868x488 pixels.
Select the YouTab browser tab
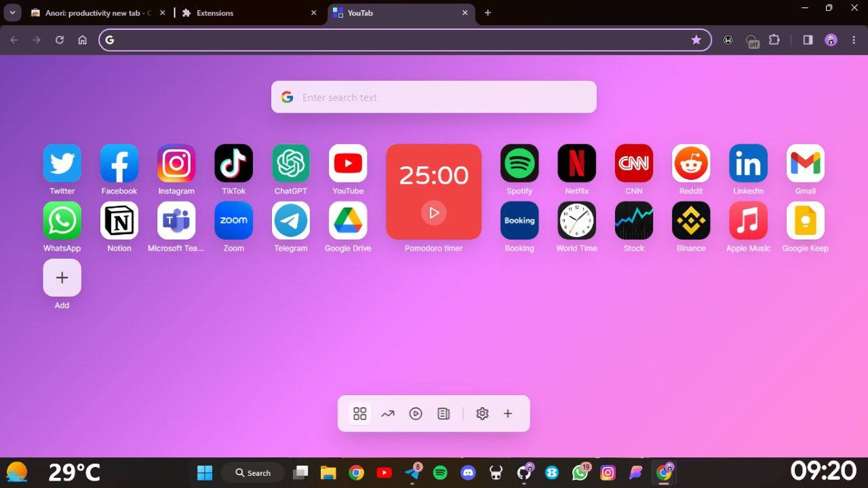[x=400, y=13]
